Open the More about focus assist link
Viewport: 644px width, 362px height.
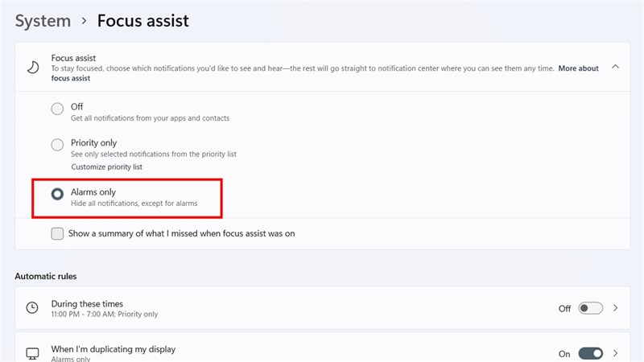pos(578,68)
